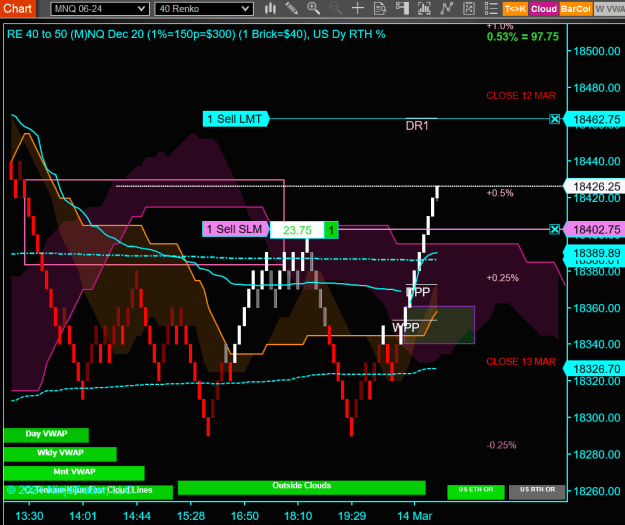Click the Day VWAP green button
625x525 pixels.
coord(46,435)
